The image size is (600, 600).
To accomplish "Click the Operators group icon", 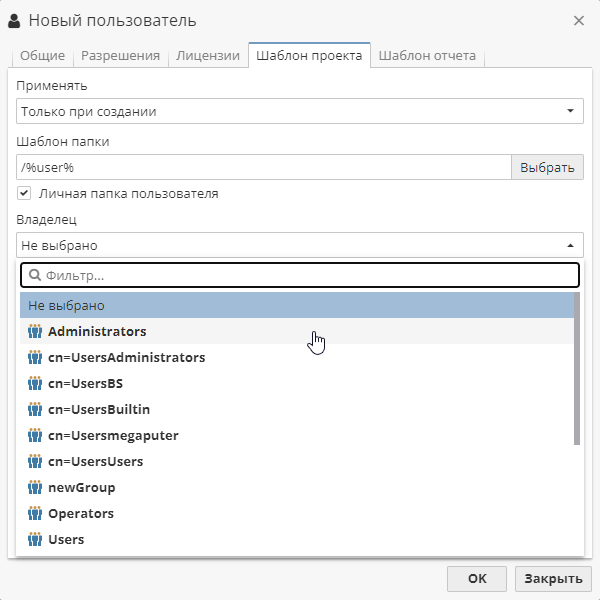I will (35, 514).
